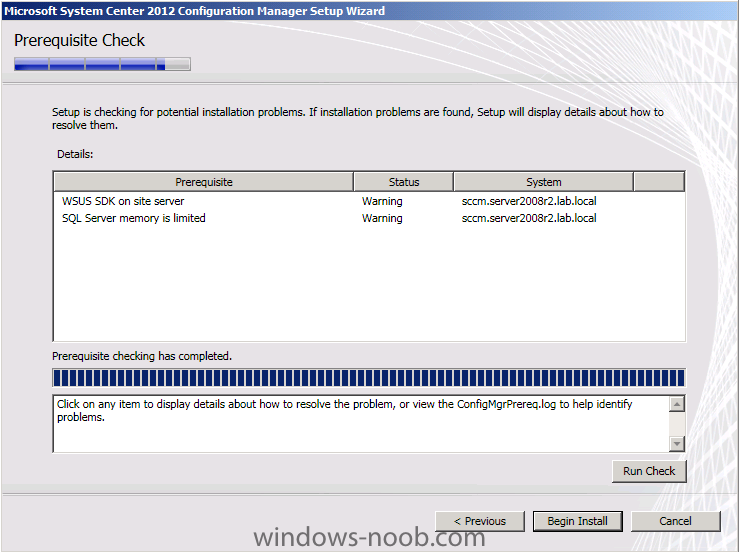This screenshot has height=552, width=739.
Task: Cancel the setup wizard
Action: pos(675,521)
